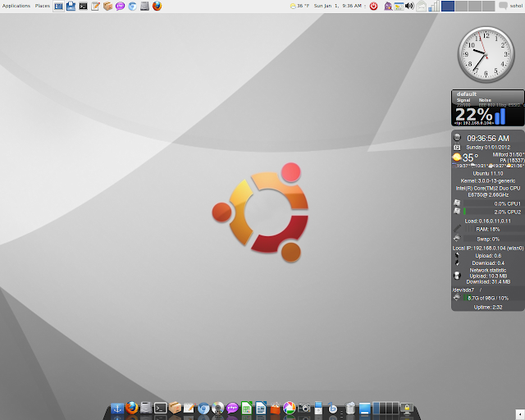This screenshot has width=525, height=420.
Task: Launch Chromium from the top panel
Action: 132,6
